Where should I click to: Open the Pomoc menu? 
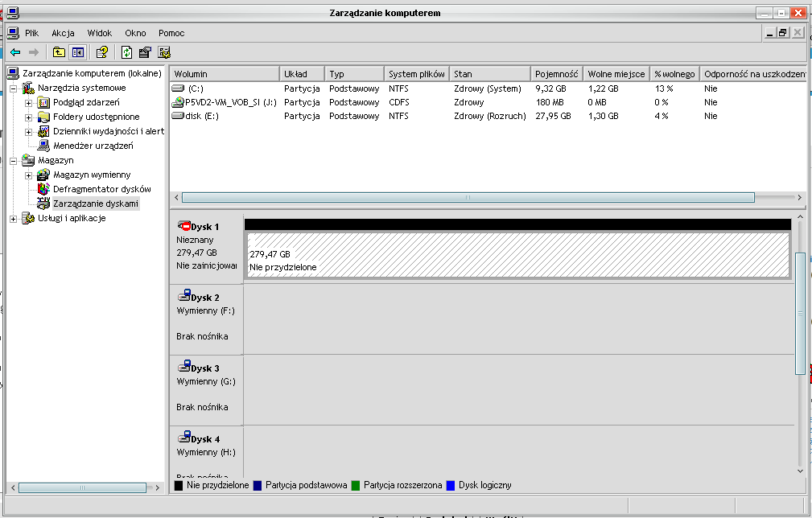(x=171, y=33)
